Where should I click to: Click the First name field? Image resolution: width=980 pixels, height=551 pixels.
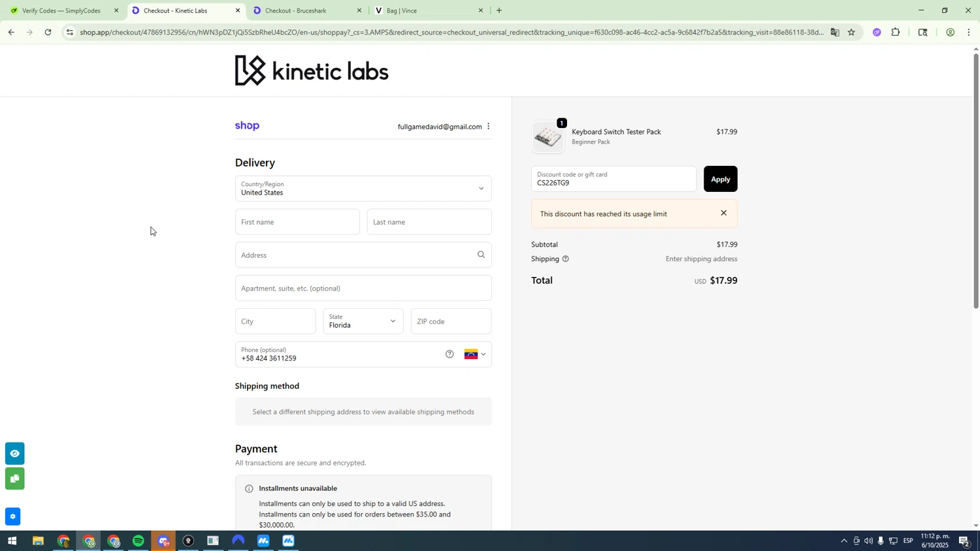pyautogui.click(x=297, y=222)
